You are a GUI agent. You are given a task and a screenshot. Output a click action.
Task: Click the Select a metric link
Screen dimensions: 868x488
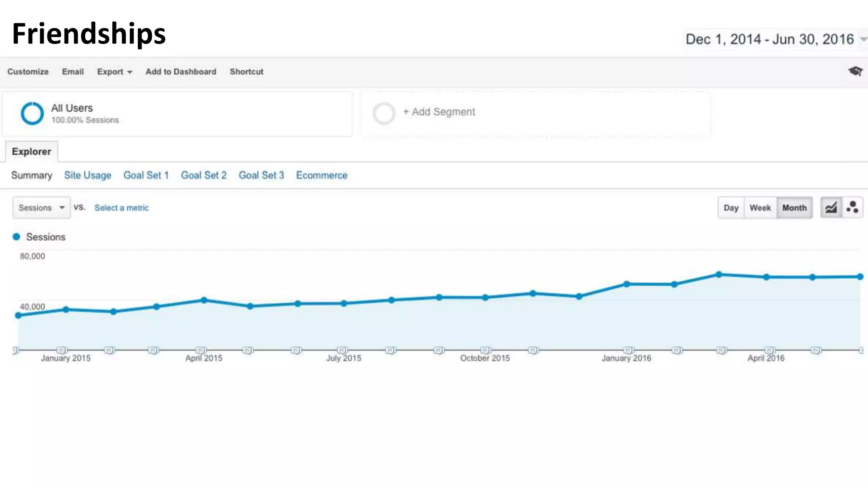pos(121,208)
